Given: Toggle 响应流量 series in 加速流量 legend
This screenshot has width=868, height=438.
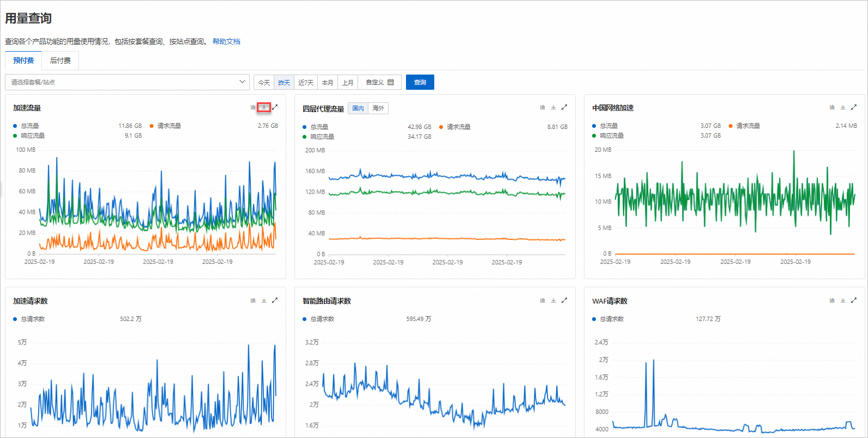Looking at the screenshot, I should 29,135.
